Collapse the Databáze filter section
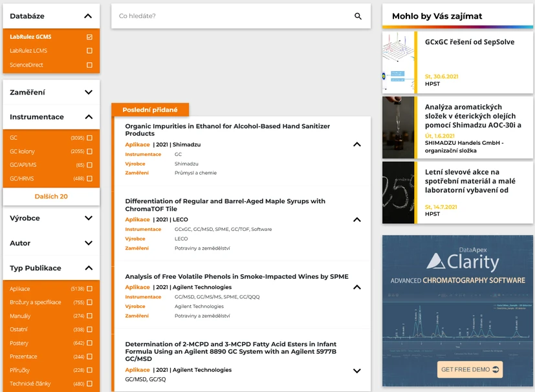The height and width of the screenshot is (392, 535). (x=89, y=16)
